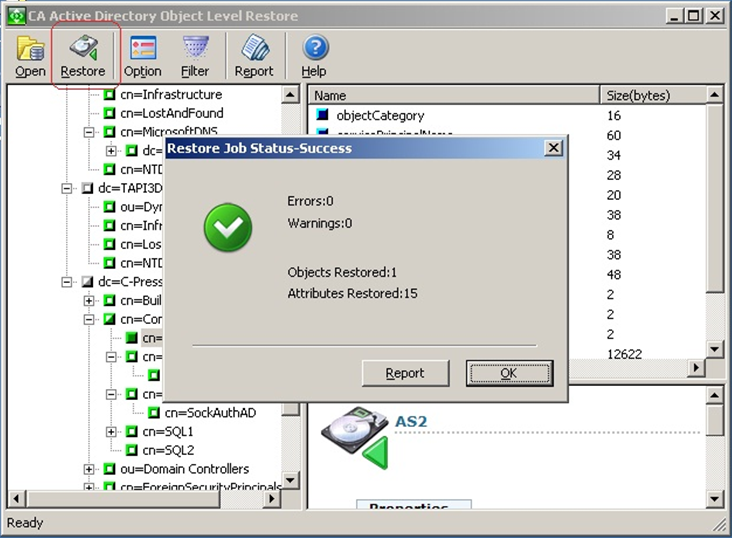This screenshot has height=538, width=732.
Task: Select the objectCategory attribute row
Action: point(508,115)
